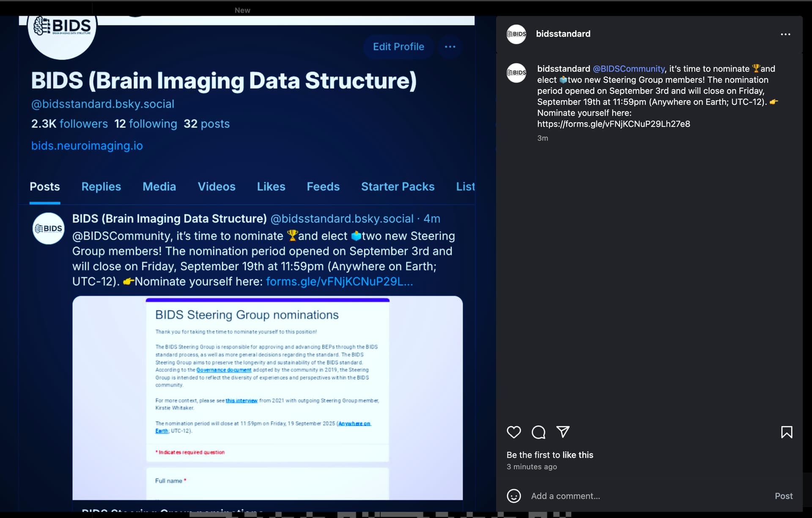812x518 pixels.
Task: Open comments with speech bubble icon
Action: point(538,432)
